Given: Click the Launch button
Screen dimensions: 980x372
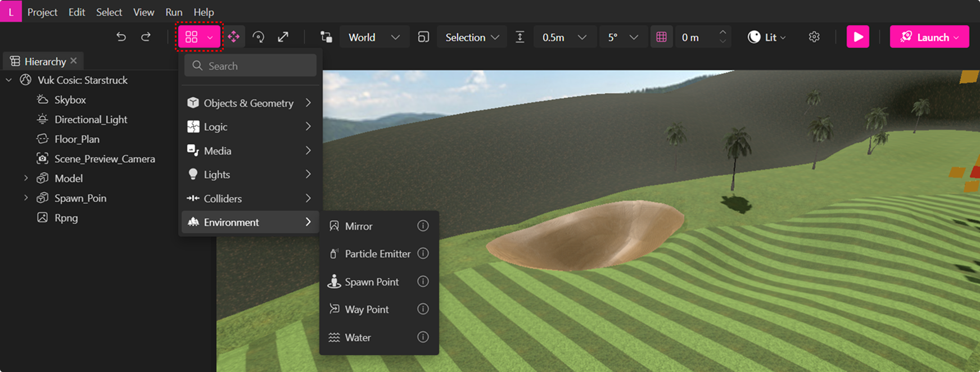Looking at the screenshot, I should click(x=929, y=37).
